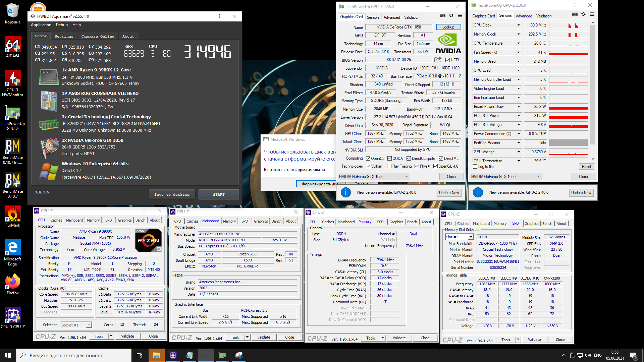This screenshot has height=362, width=644.
Task: Open GPU selector dropdown in Sensors window
Action: [x=506, y=177]
